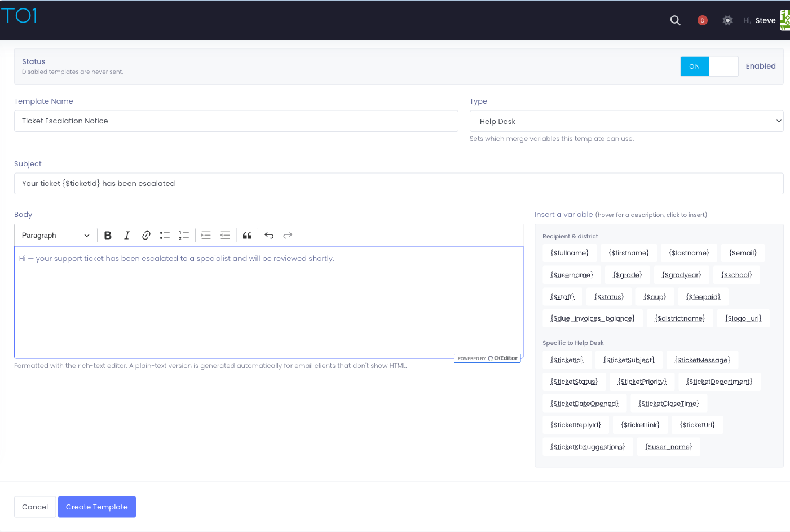Open the settings gear icon

click(x=727, y=20)
